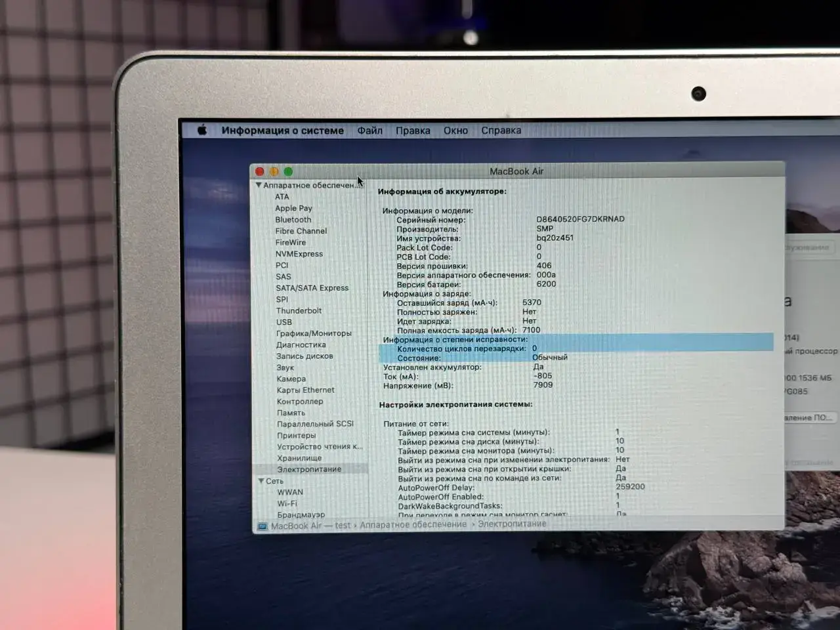
Task: Select Thunderbolt in the sidebar
Action: (299, 310)
